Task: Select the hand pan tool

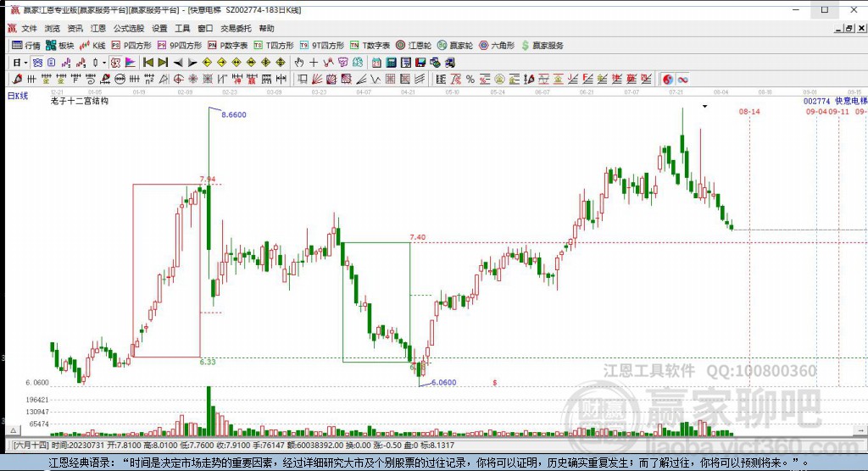Action: (299, 63)
